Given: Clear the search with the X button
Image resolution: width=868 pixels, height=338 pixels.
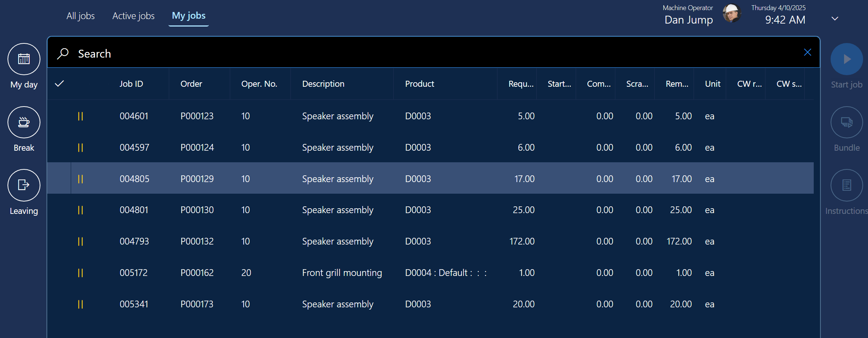Looking at the screenshot, I should point(807,52).
